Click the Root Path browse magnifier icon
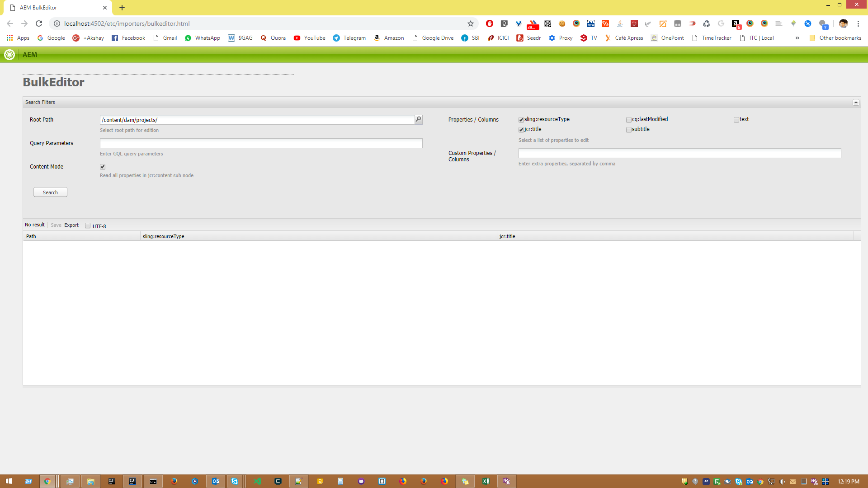Screen dimensions: 868x488 pyautogui.click(x=418, y=120)
